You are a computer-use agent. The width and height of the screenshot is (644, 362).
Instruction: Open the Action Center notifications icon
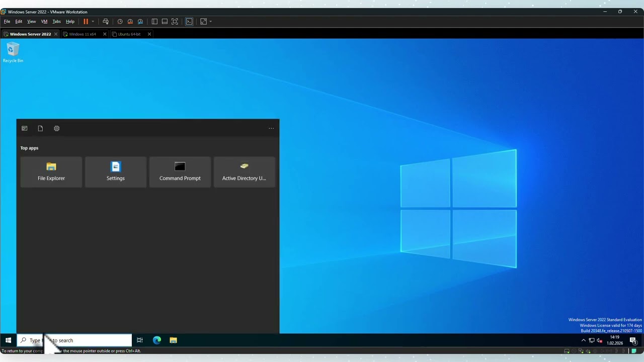coord(633,340)
